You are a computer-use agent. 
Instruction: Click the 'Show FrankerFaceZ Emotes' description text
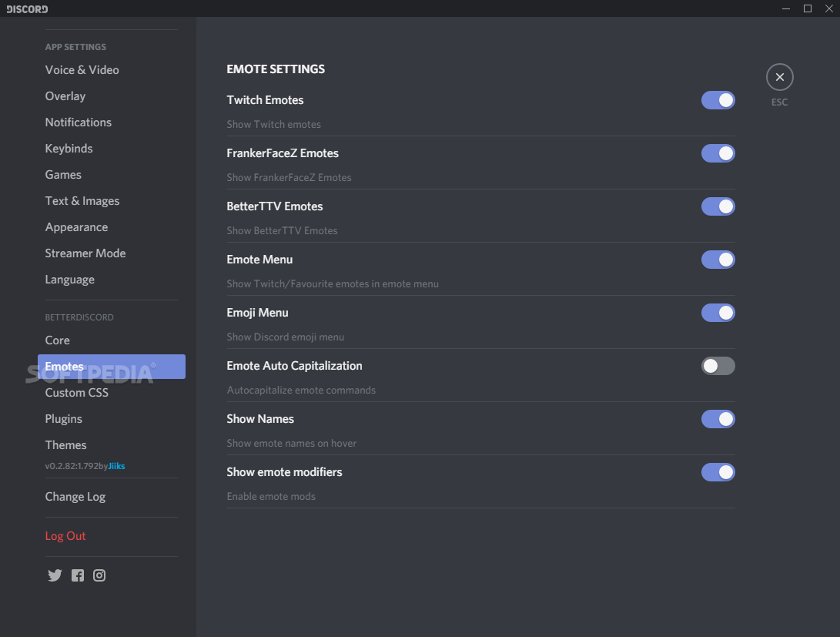[x=289, y=177]
